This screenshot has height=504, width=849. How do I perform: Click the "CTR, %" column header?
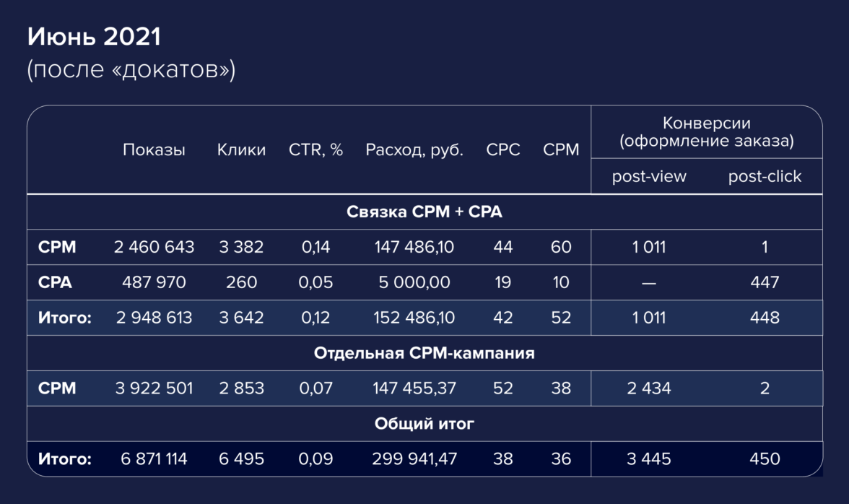click(315, 150)
